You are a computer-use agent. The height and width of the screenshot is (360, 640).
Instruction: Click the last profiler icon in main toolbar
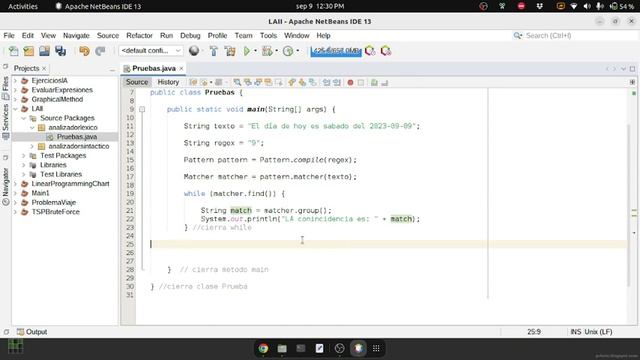pos(386,51)
